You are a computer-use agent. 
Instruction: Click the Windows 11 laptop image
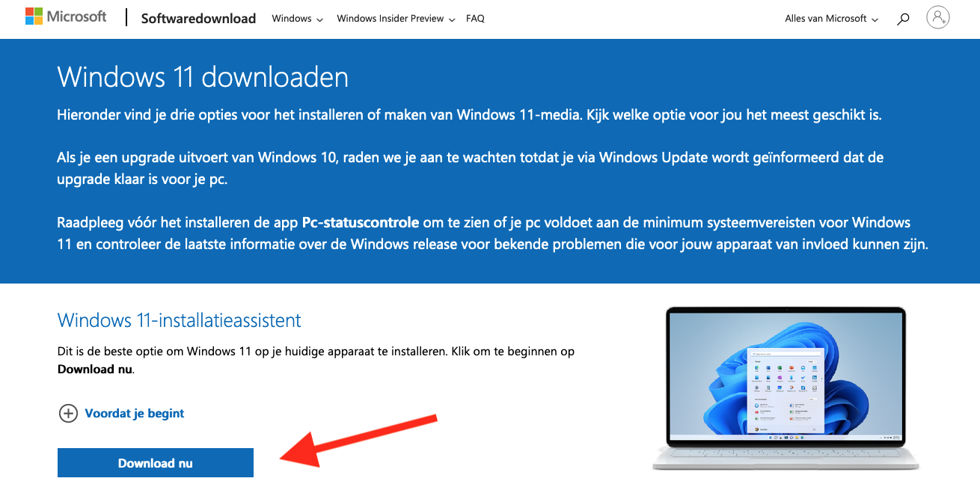tap(785, 388)
